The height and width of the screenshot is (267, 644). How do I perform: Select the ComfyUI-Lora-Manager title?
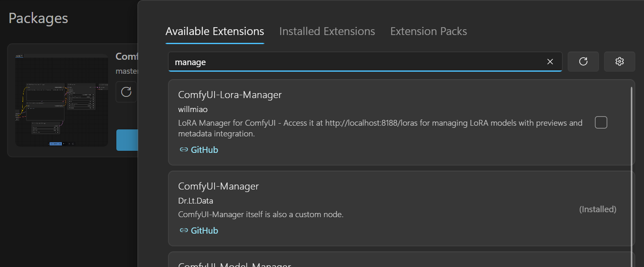tap(230, 95)
